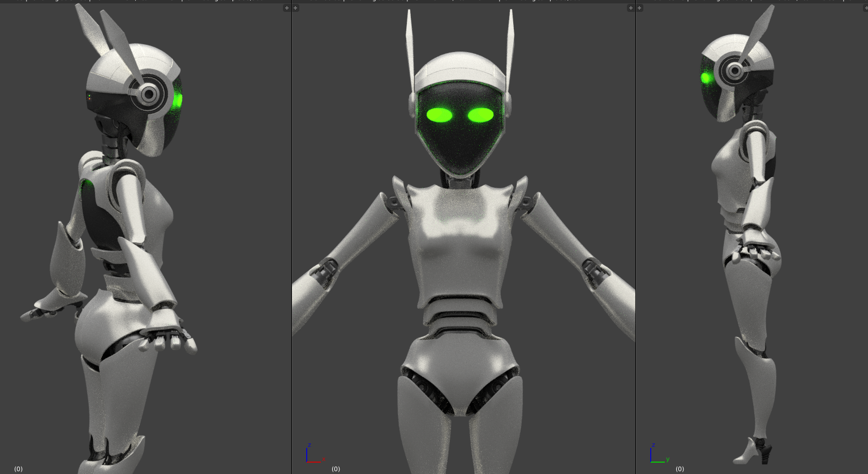
Task: Open the right viewport's tool shelf plus icon
Action: (x=640, y=8)
